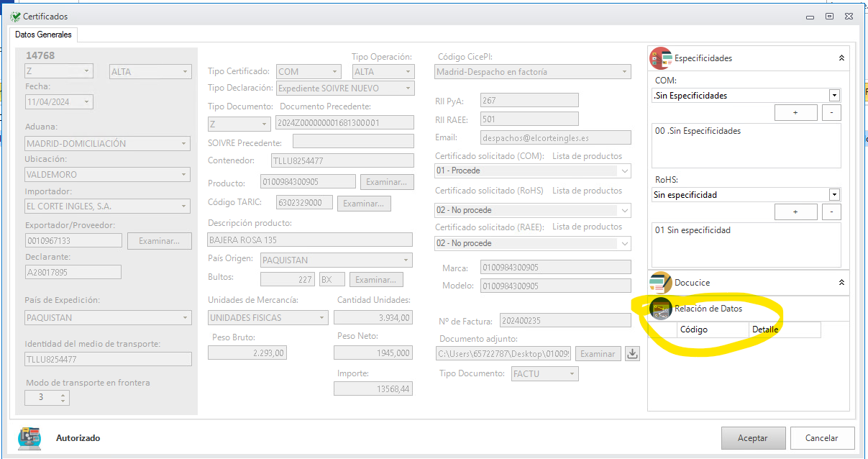The image size is (868, 459).
Task: Collapse the Docucice section chevron
Action: click(x=841, y=283)
